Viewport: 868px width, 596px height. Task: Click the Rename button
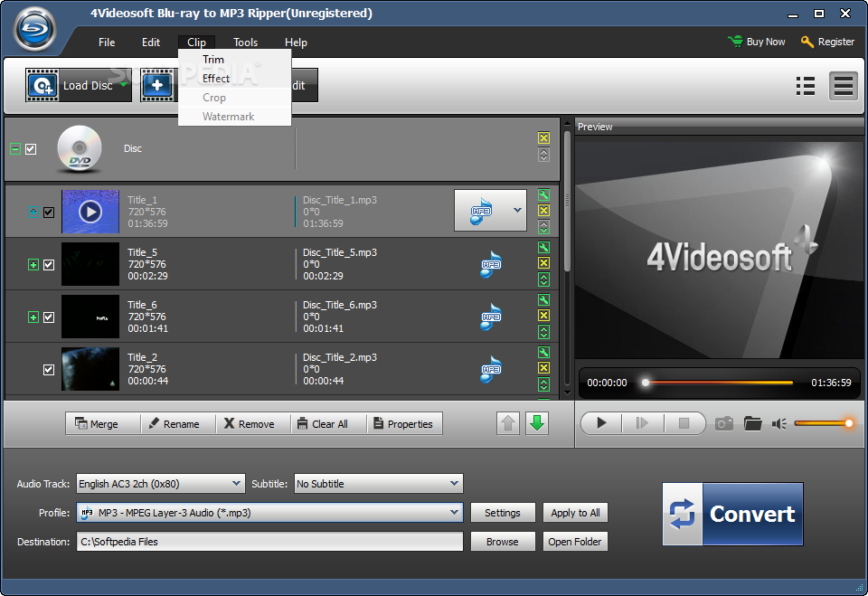(178, 424)
